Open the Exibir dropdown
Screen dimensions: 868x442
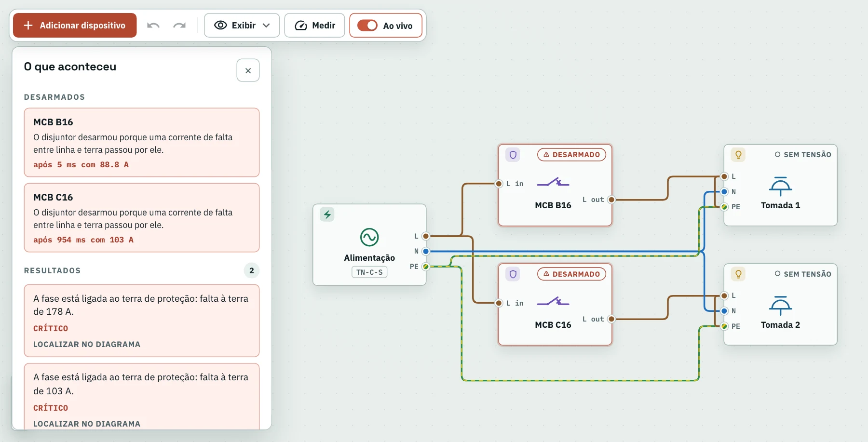click(242, 26)
